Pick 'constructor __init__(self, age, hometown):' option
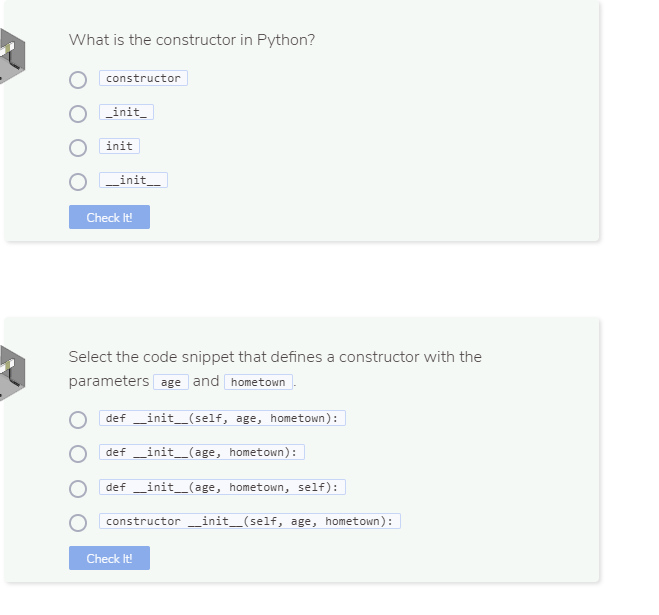 pyautogui.click(x=78, y=523)
